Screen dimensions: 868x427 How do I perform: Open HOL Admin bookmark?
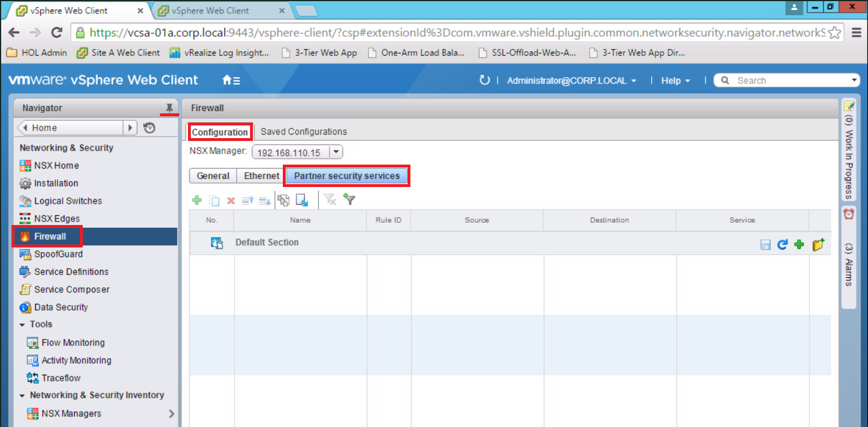(x=37, y=52)
